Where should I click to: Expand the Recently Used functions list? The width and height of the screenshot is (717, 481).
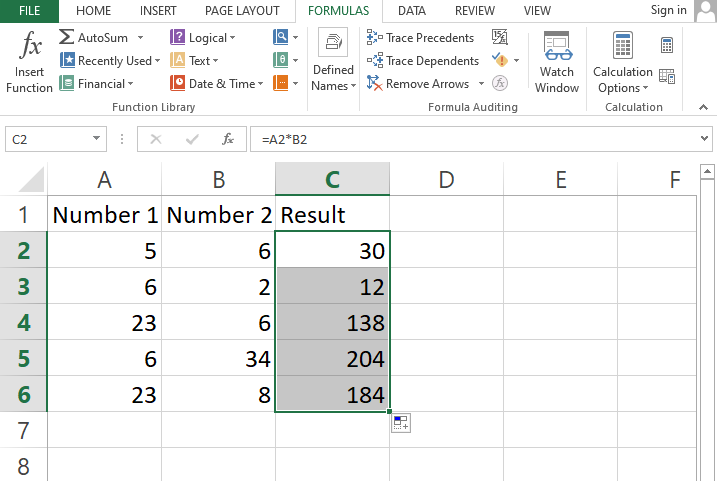[x=158, y=61]
